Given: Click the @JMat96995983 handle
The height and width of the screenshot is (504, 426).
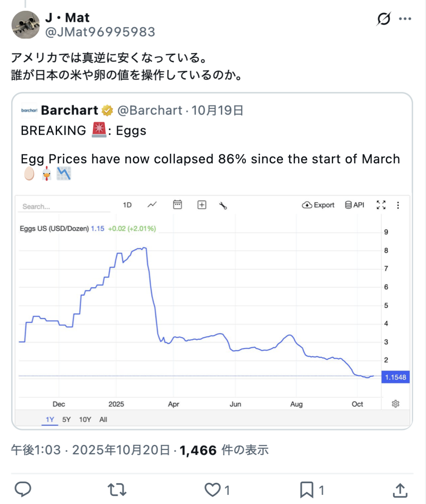Looking at the screenshot, I should pos(100,32).
